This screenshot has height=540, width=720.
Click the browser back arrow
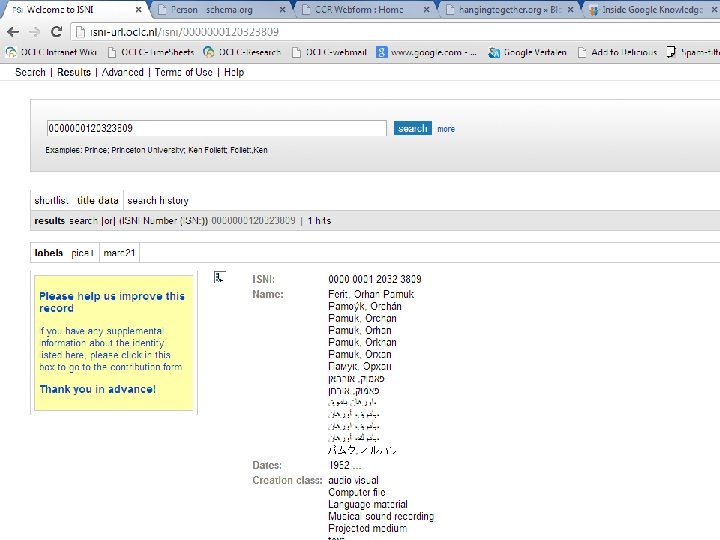point(13,32)
